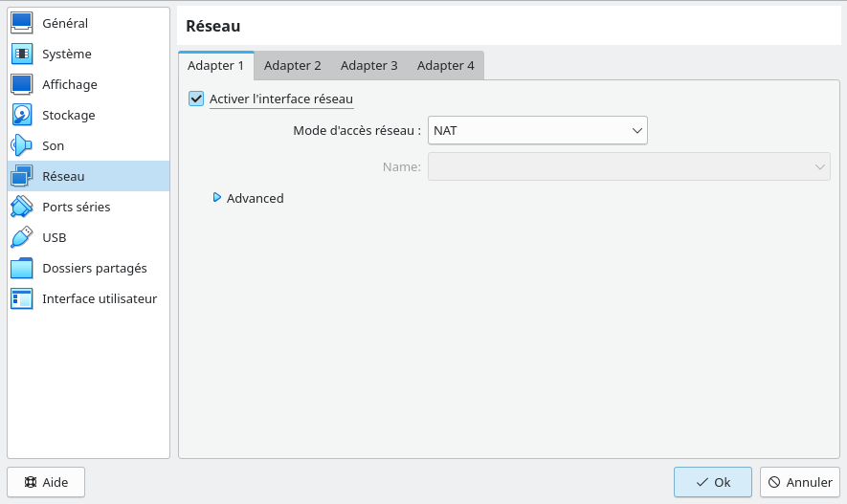The width and height of the screenshot is (847, 504).
Task: Switch to the Adapter 2 tab
Action: tap(292, 66)
